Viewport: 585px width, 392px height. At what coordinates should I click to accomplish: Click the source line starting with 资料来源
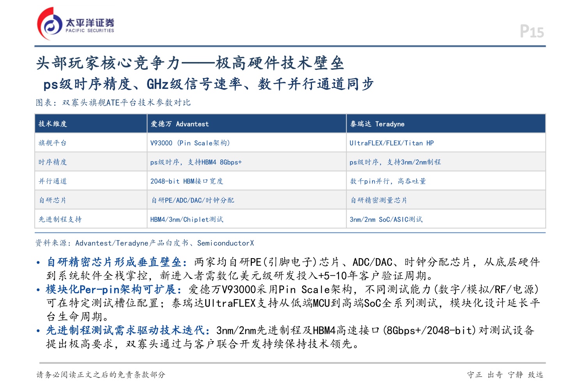pos(145,243)
